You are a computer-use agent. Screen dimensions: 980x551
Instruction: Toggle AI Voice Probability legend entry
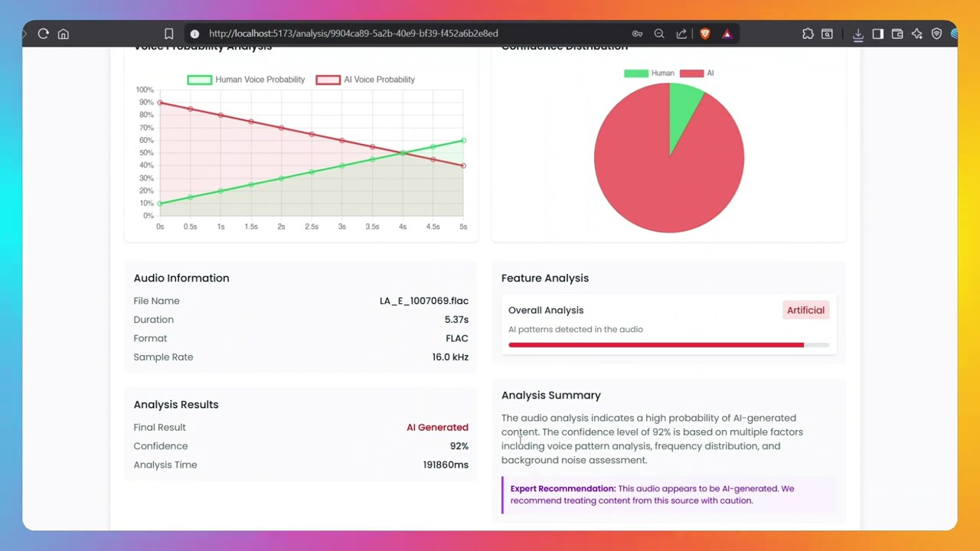[x=365, y=80]
